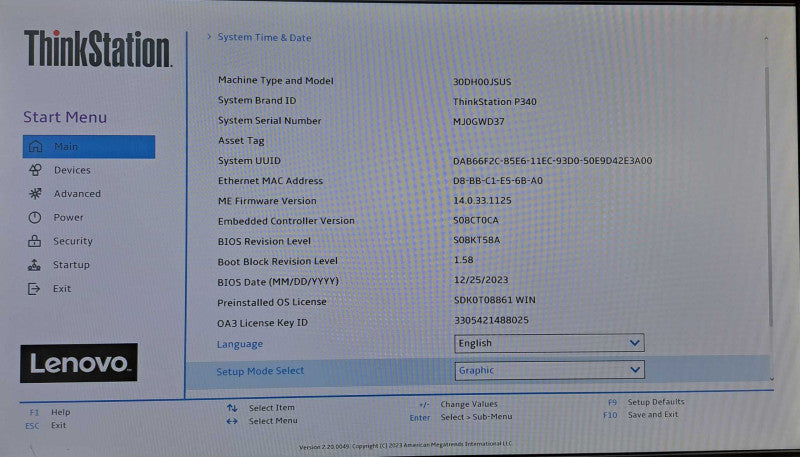Click the chevron before System Time & Date

tap(209, 37)
